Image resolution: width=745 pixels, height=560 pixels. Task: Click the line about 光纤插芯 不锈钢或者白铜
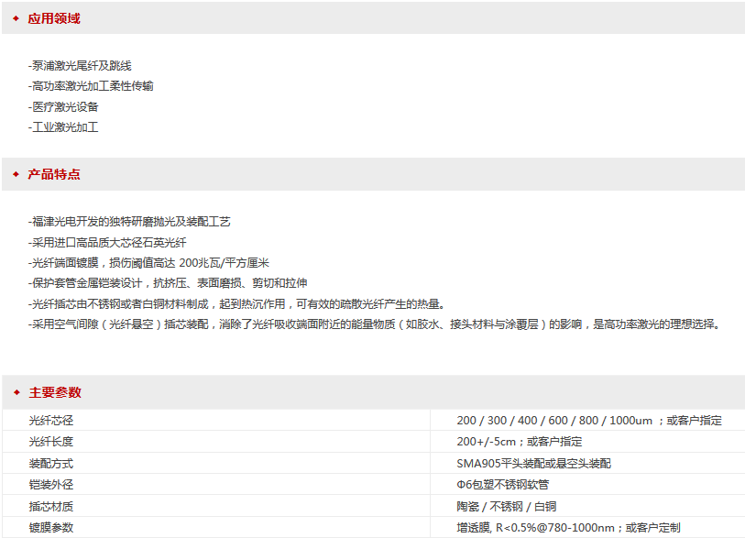pyautogui.click(x=236, y=304)
